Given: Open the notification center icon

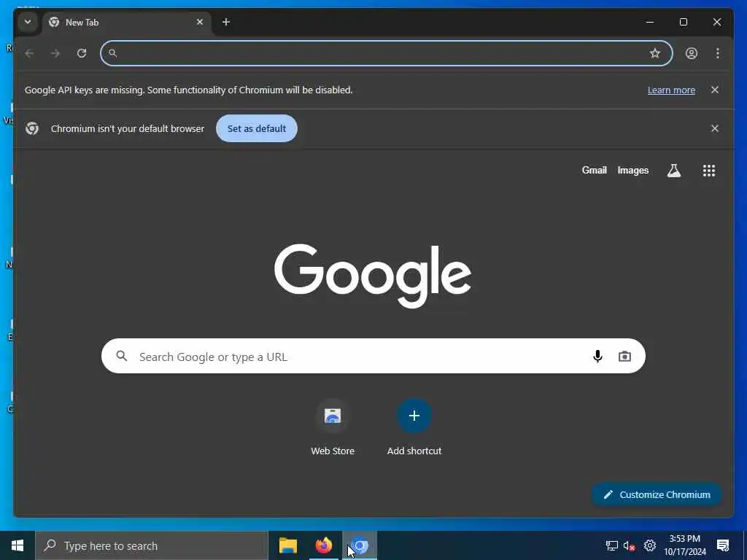Looking at the screenshot, I should point(723,545).
